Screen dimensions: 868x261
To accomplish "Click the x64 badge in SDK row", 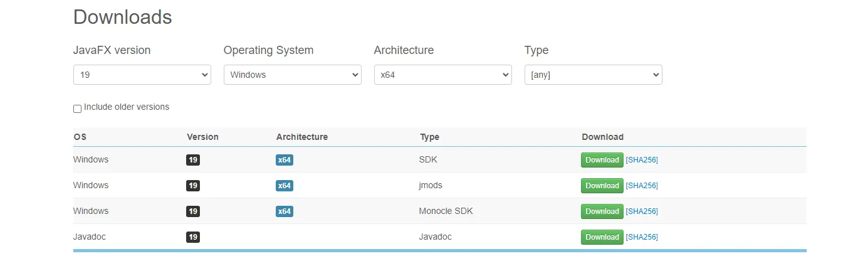I will coord(285,160).
